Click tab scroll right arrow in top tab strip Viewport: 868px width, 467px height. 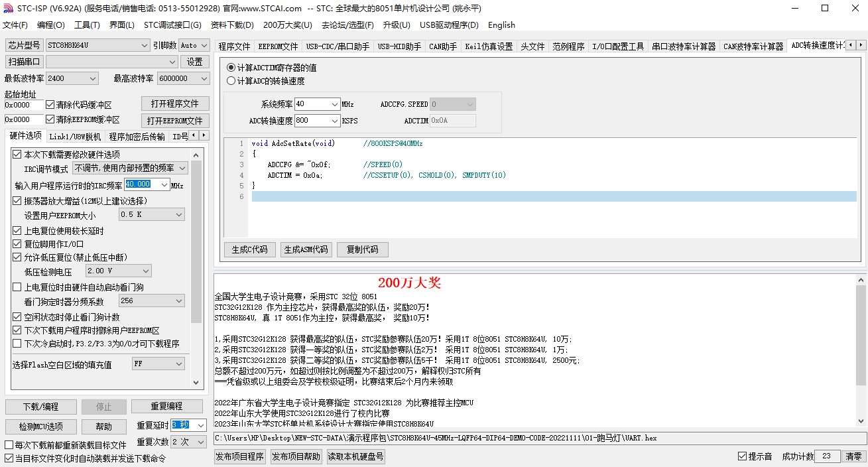click(x=861, y=45)
